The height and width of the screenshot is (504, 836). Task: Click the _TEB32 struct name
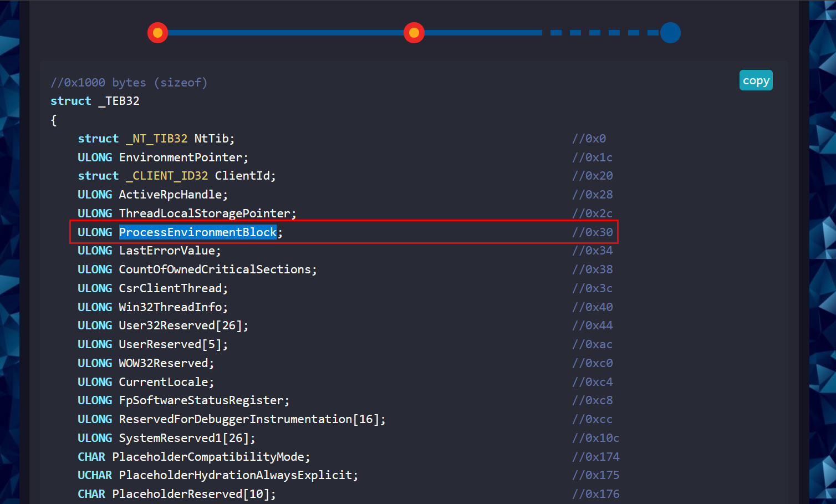pyautogui.click(x=122, y=101)
